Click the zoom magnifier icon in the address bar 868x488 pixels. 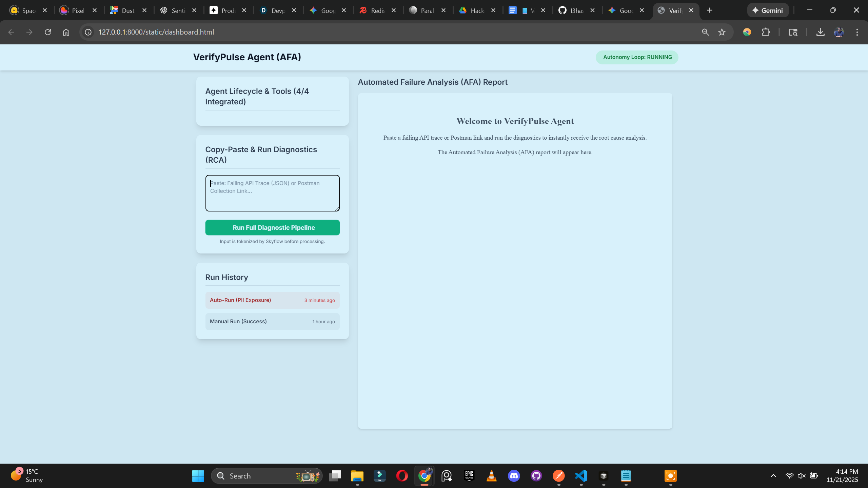pos(705,32)
